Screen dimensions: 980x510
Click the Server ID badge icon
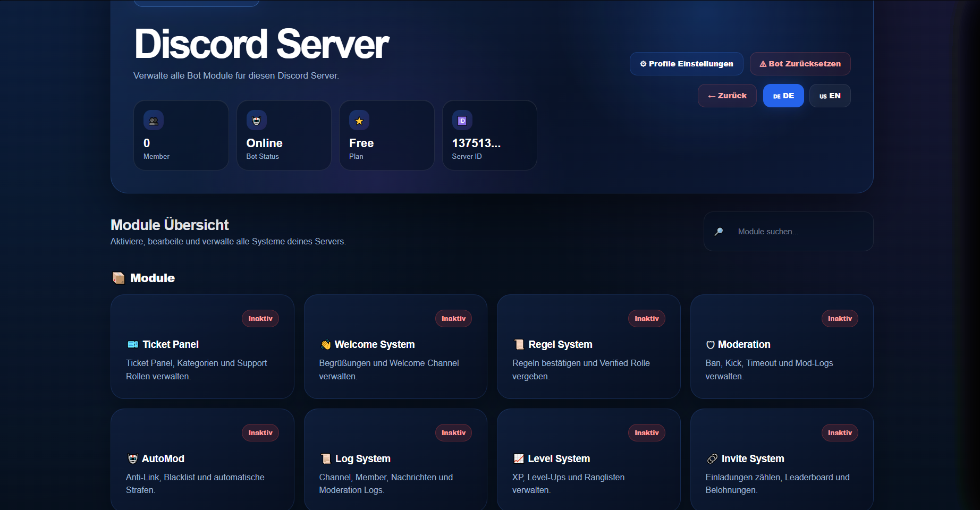[x=462, y=121]
